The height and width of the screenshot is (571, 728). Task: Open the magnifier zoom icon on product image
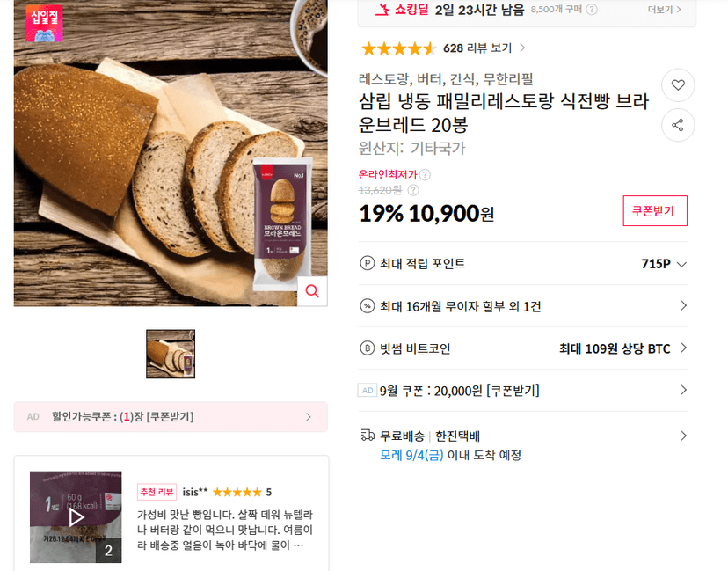click(312, 291)
